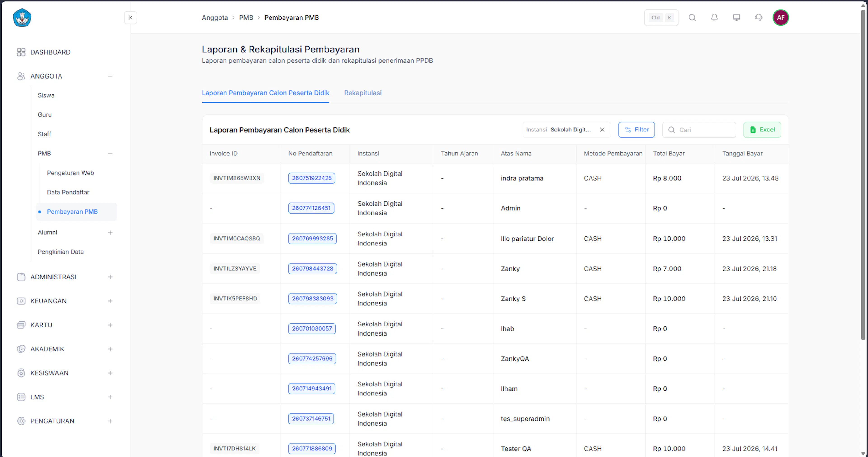Select Pembayaran PMB in sidebar
This screenshot has height=457, width=868.
76,212
